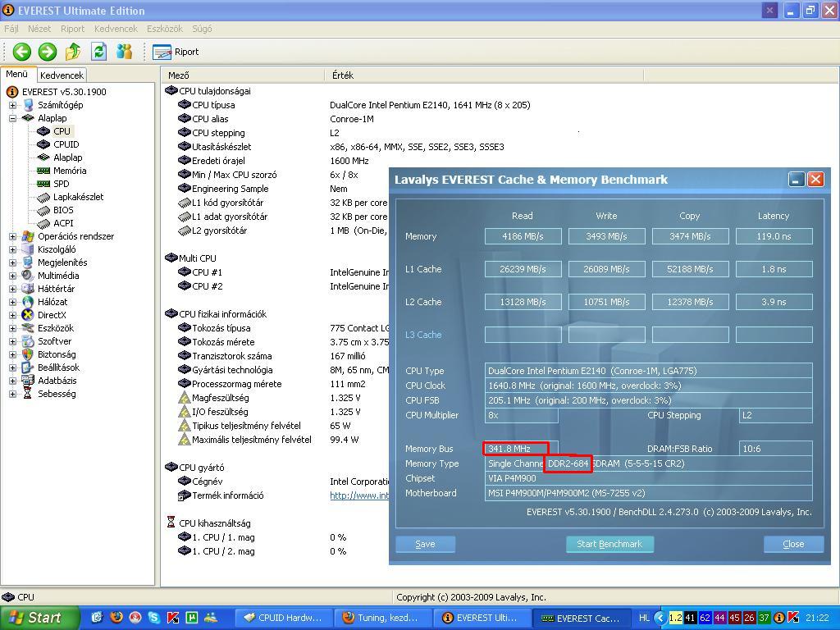Select the SPD tree item

click(61, 184)
